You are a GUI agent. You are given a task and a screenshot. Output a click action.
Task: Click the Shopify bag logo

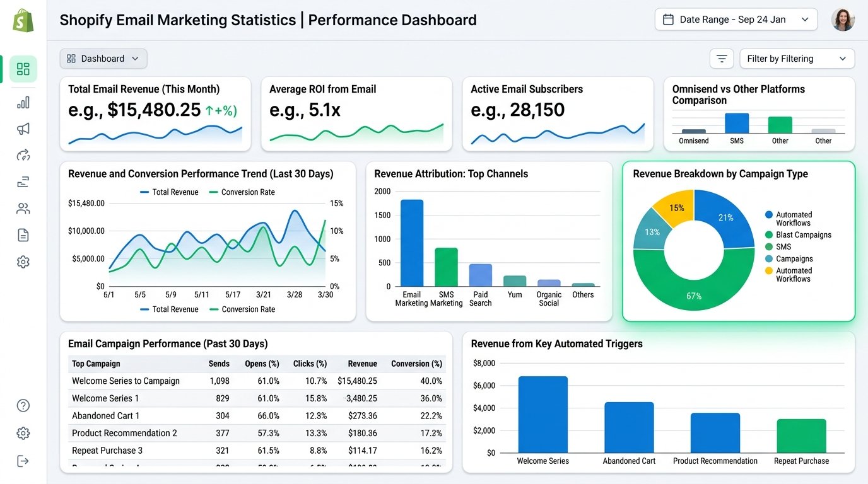tap(23, 20)
